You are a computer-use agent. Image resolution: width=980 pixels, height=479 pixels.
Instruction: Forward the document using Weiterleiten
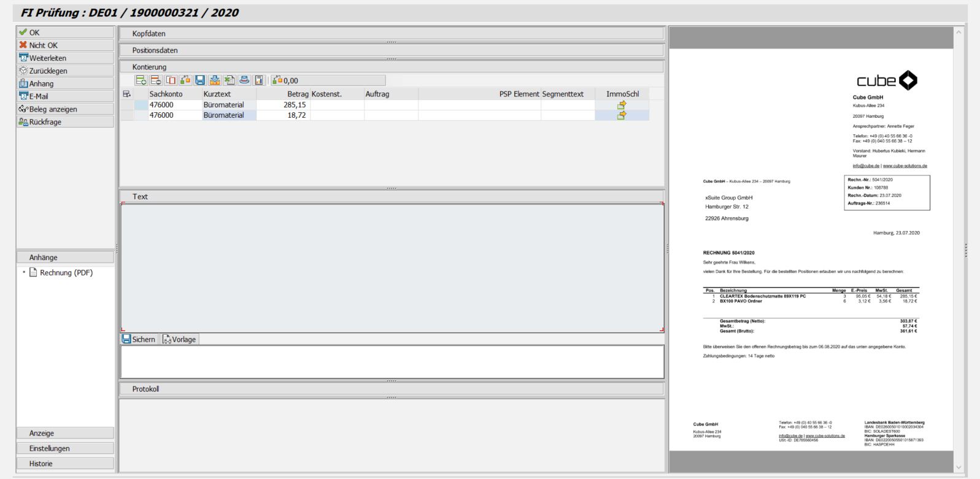65,58
